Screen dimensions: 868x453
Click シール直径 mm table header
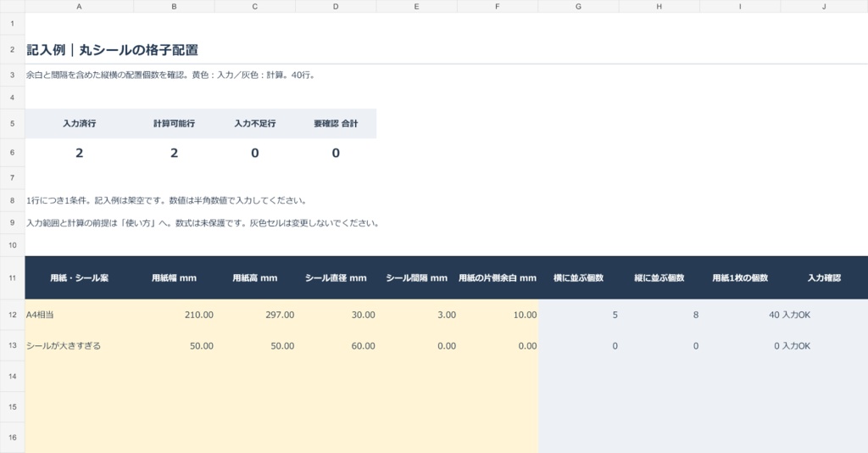[x=336, y=278]
